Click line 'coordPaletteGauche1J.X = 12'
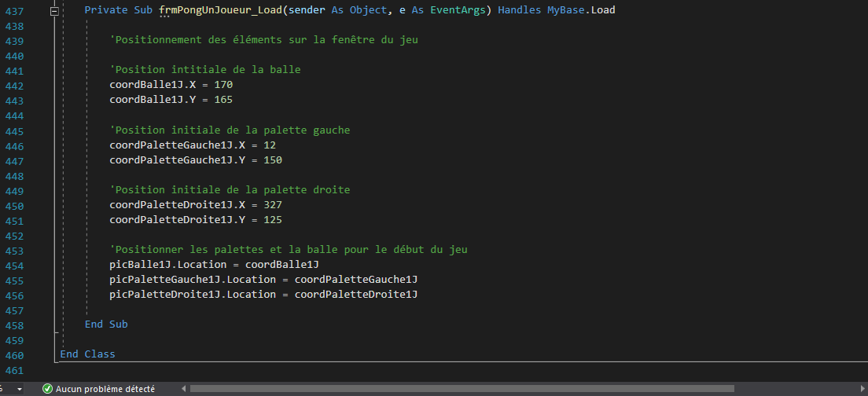 (193, 145)
